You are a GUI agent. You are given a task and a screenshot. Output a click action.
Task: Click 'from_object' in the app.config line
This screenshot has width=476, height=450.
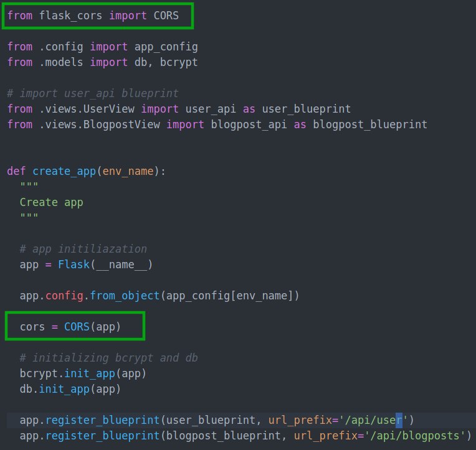click(125, 296)
